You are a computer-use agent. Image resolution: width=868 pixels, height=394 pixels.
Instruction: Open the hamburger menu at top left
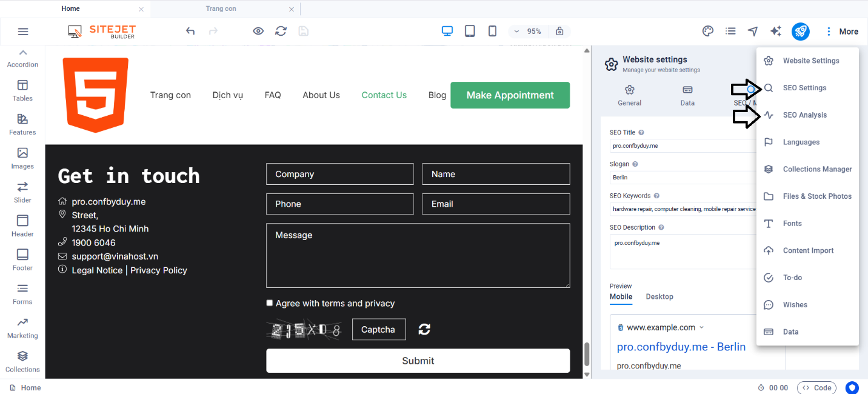coord(23,32)
